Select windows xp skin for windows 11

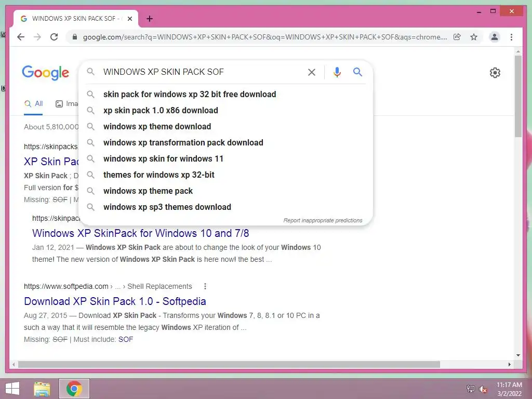tap(225, 159)
